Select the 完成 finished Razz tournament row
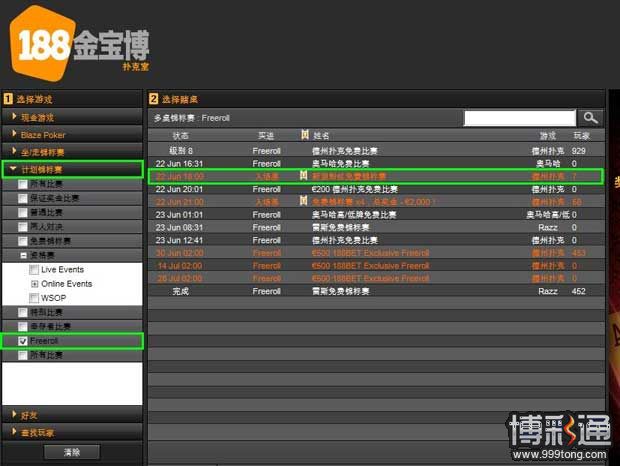Image resolution: width=620 pixels, height=466 pixels. (x=376, y=291)
